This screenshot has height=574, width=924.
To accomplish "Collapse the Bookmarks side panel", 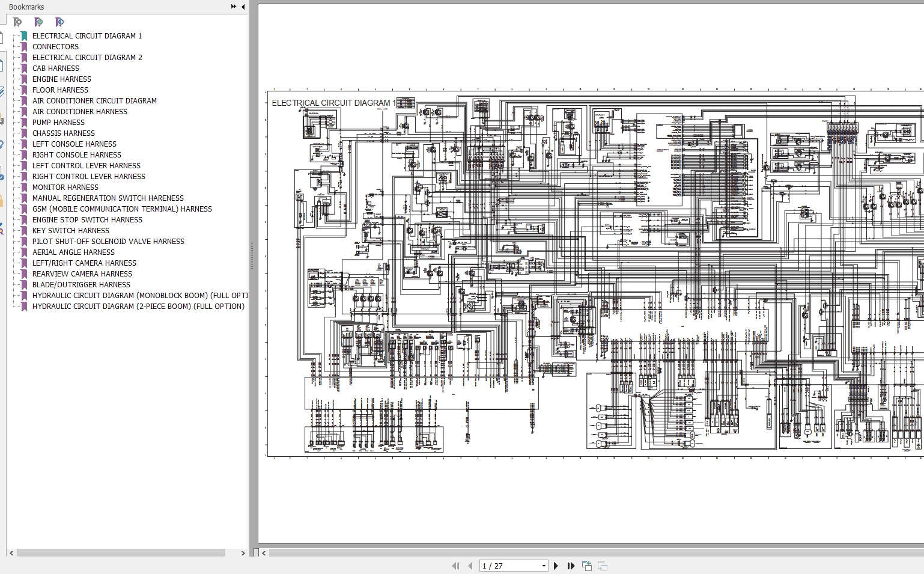I will coord(243,7).
